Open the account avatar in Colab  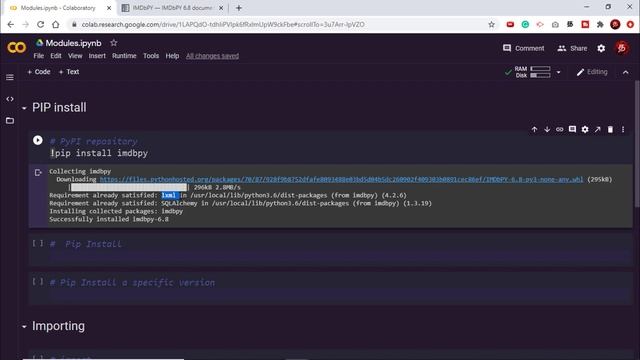click(x=622, y=48)
